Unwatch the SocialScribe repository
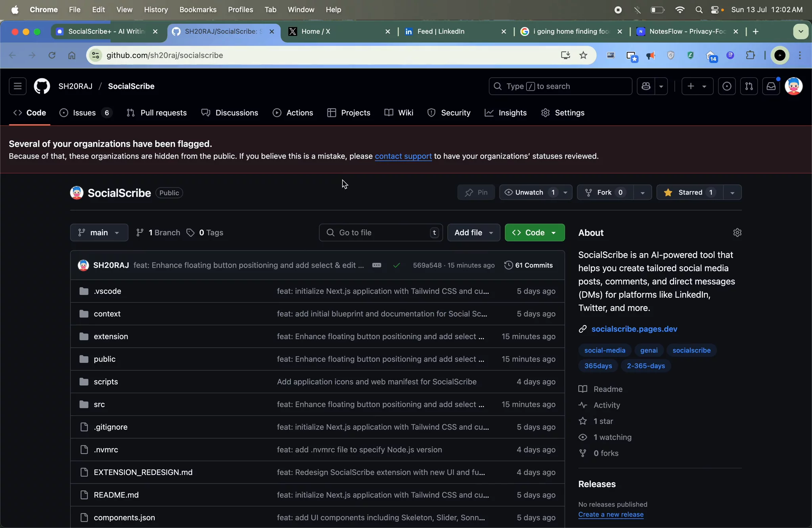This screenshot has width=812, height=528. click(528, 192)
